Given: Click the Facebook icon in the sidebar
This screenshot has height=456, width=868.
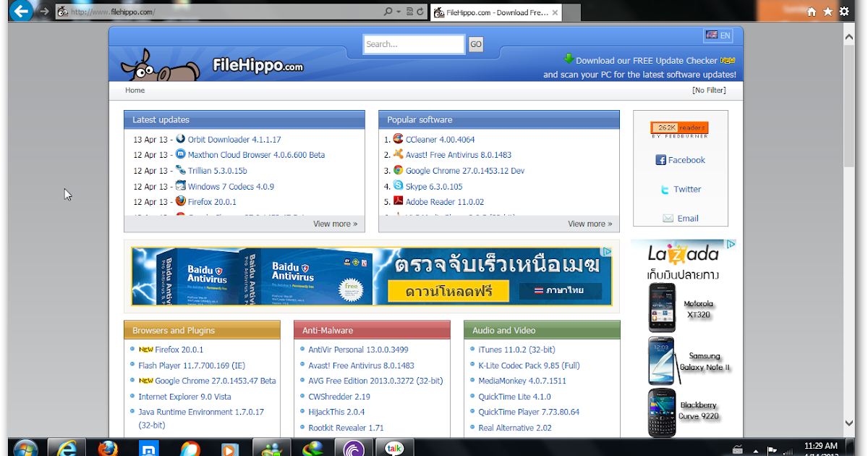Looking at the screenshot, I should [x=663, y=160].
